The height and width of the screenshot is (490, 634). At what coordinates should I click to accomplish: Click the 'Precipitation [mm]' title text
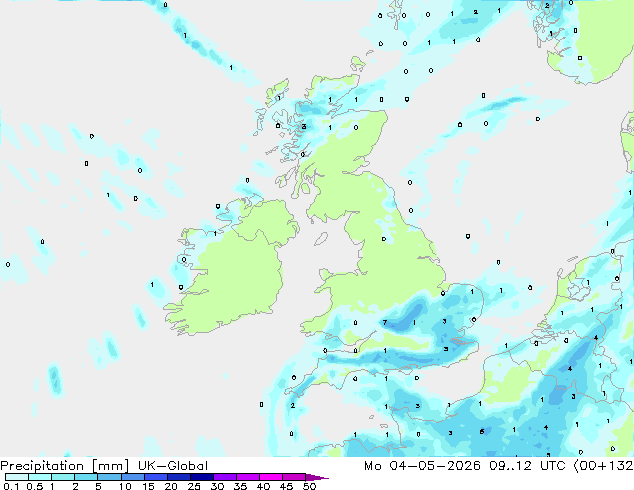65,466
